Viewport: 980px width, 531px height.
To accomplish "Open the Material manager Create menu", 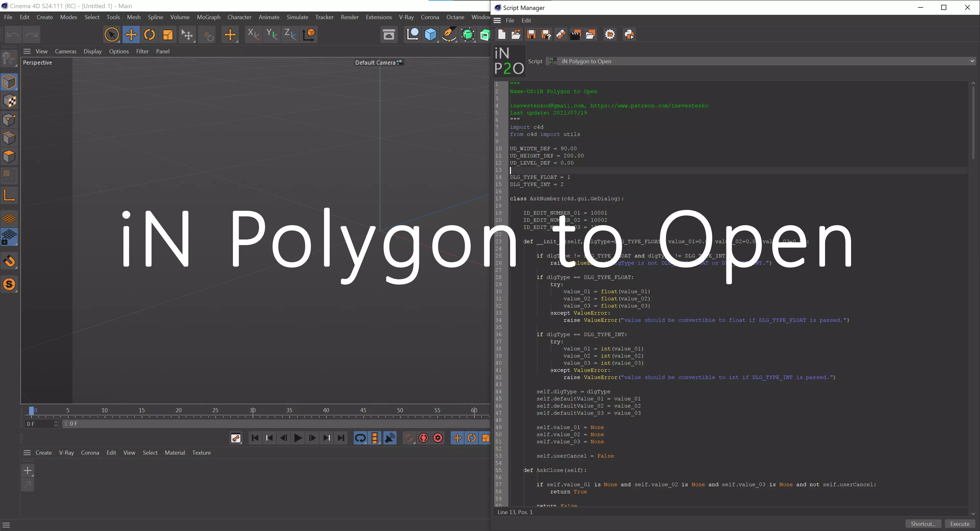I will [x=43, y=453].
